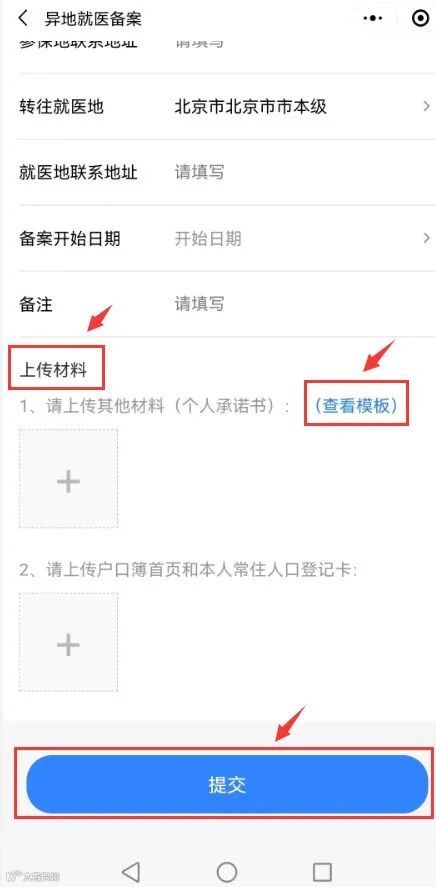Close mini program via target circle icon
436x887 pixels.
pos(420,18)
